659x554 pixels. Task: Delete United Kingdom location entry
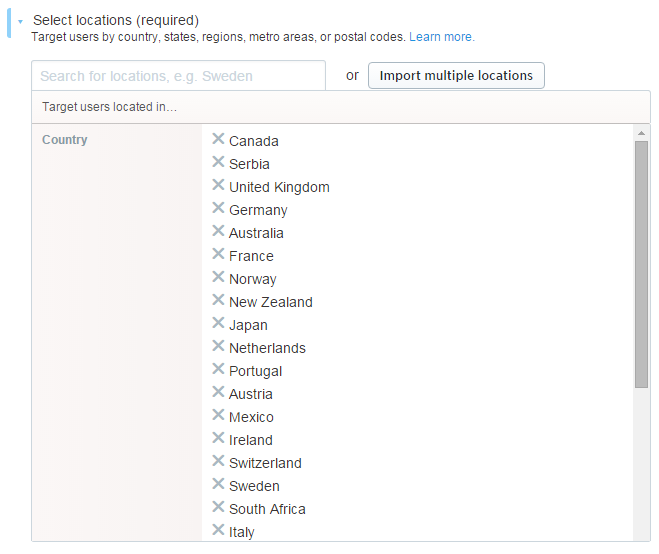[x=218, y=185]
